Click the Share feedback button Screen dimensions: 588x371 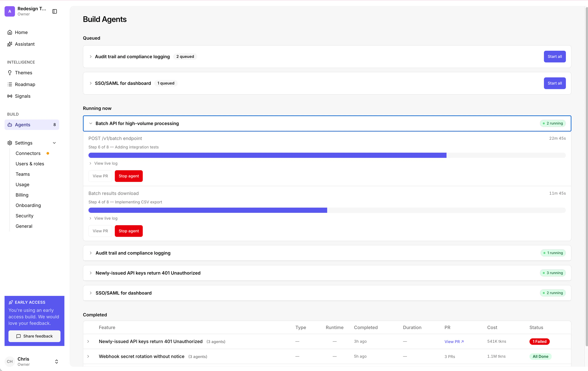click(34, 336)
